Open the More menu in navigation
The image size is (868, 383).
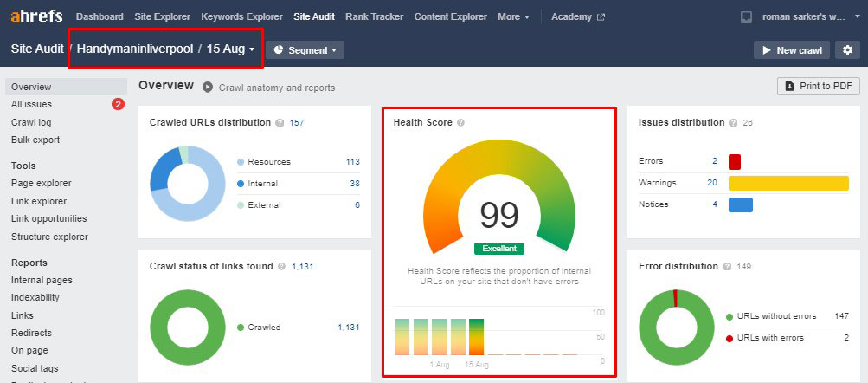(514, 16)
